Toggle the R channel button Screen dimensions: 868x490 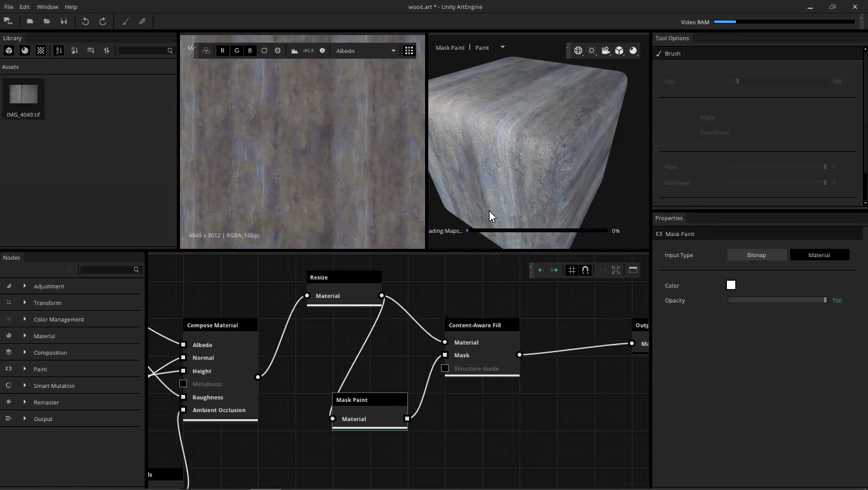point(222,50)
